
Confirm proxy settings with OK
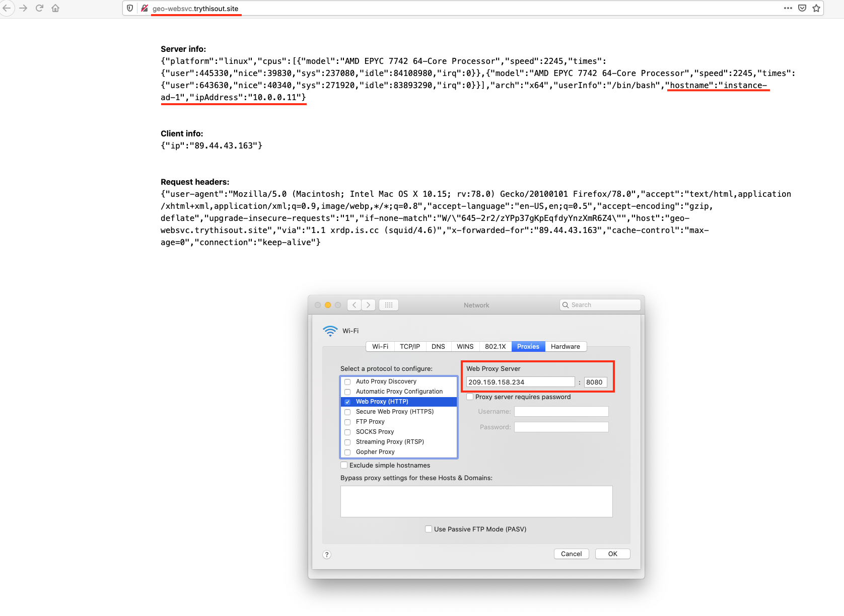point(613,554)
